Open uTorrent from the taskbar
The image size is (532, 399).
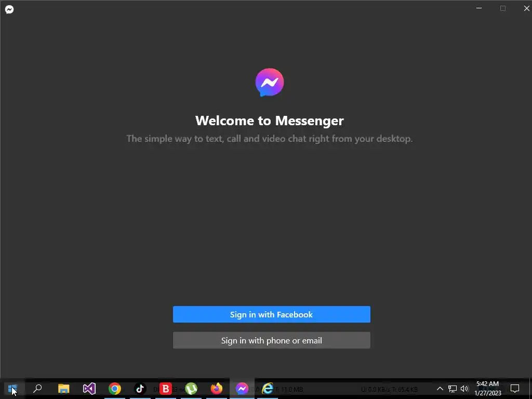point(191,389)
